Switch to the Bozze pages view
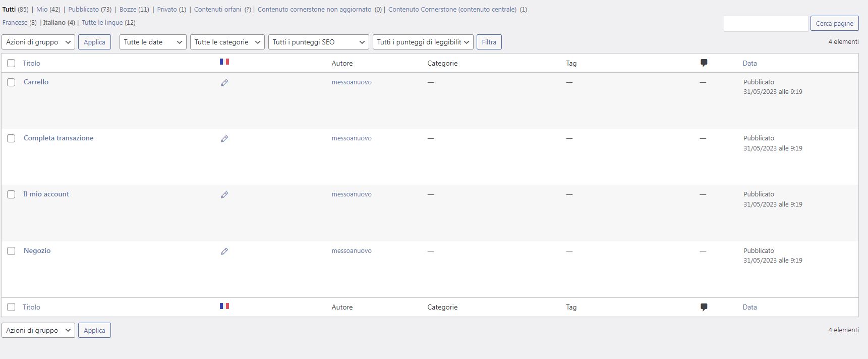The width and height of the screenshot is (868, 359). click(128, 10)
